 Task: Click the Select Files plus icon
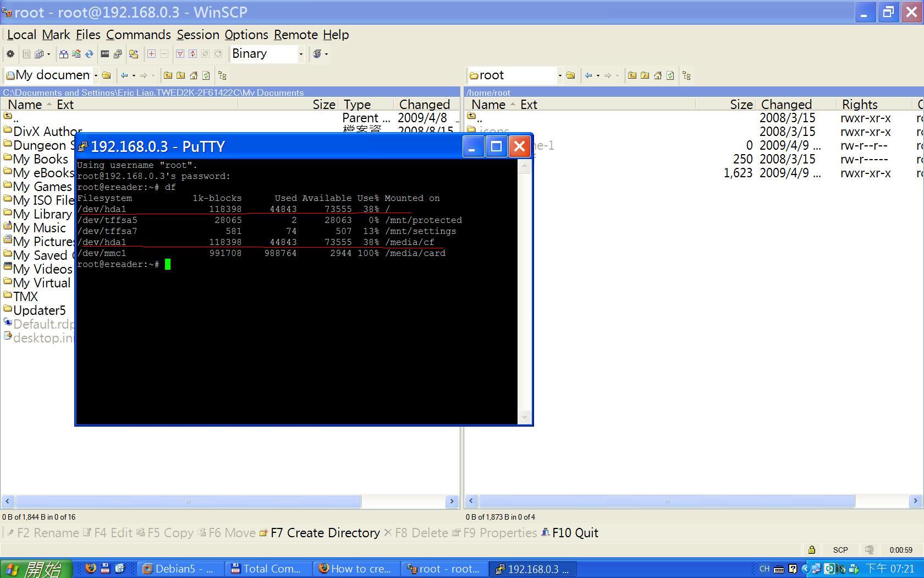tap(151, 54)
